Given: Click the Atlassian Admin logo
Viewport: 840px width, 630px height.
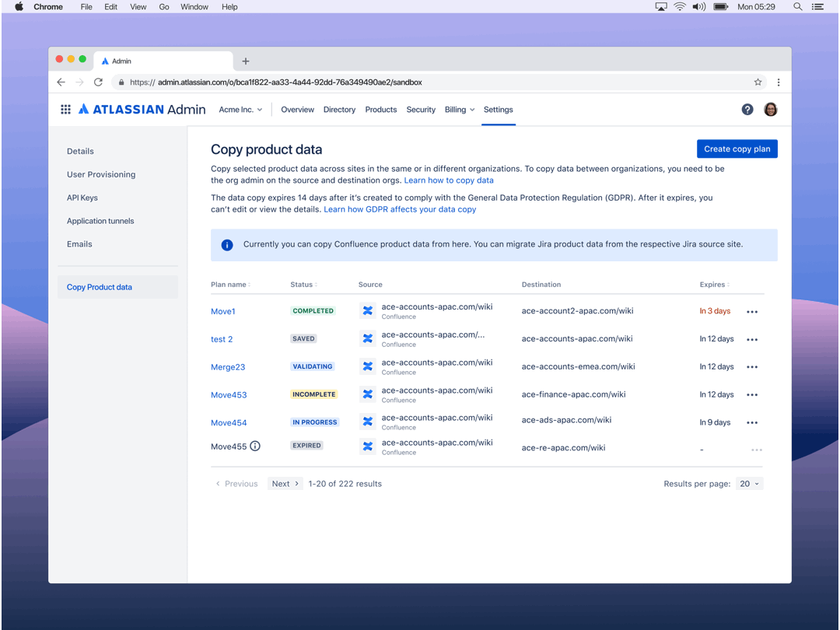Looking at the screenshot, I should point(142,110).
